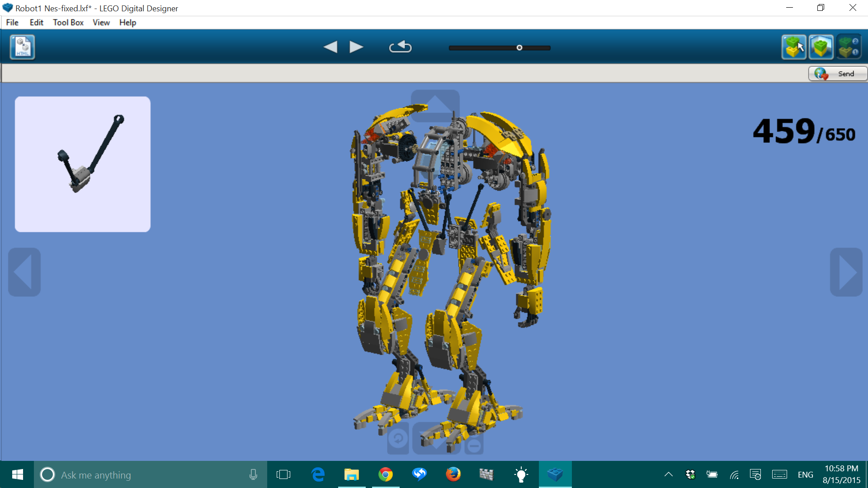The height and width of the screenshot is (488, 868).
Task: Click the upward camera arrow above the robot
Action: tap(435, 107)
